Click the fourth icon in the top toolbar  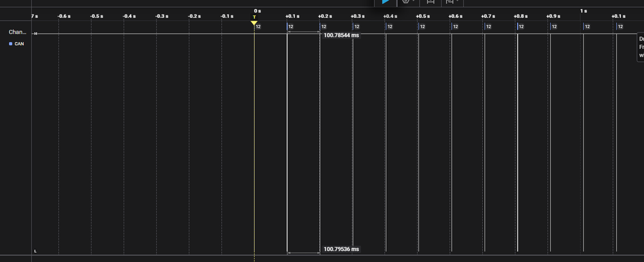(x=449, y=2)
